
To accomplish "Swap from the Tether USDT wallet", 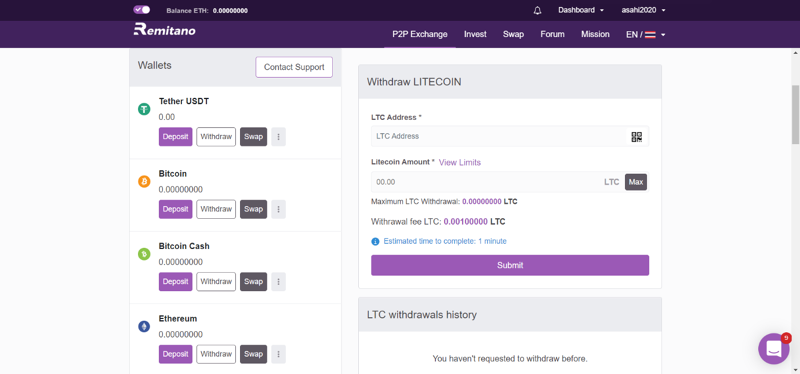I will [254, 137].
